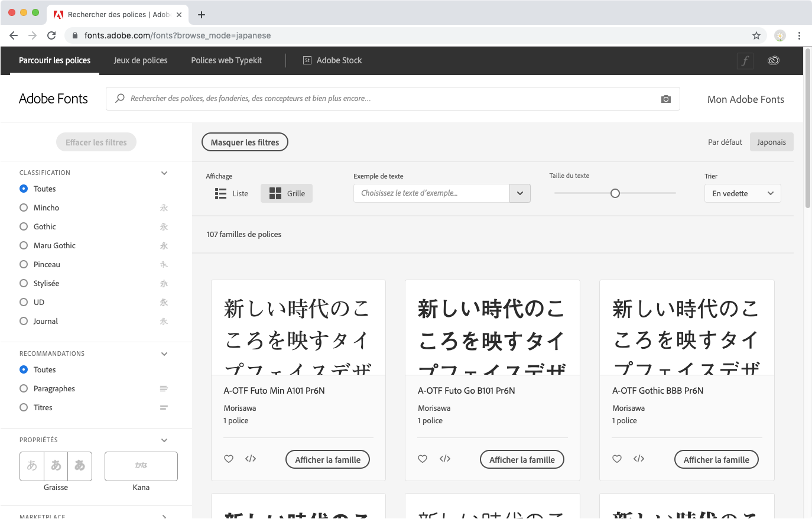Switch to Liste view
This screenshot has width=812, height=519.
(232, 193)
